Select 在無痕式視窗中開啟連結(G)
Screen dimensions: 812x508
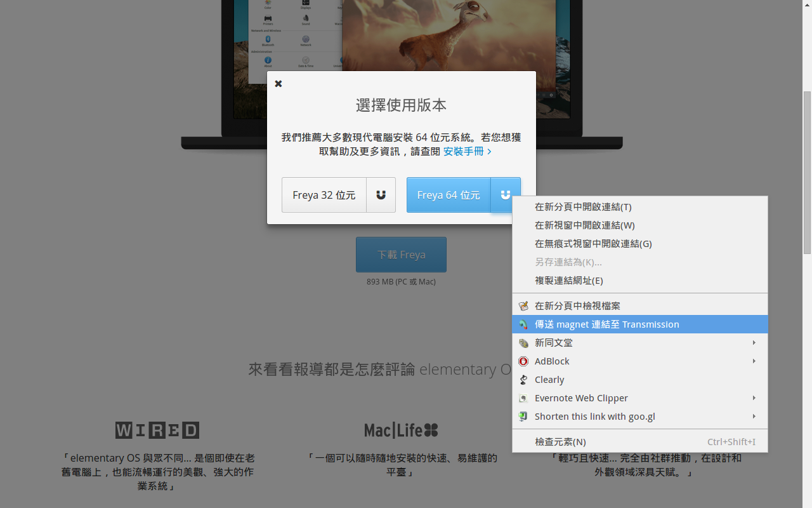point(640,244)
